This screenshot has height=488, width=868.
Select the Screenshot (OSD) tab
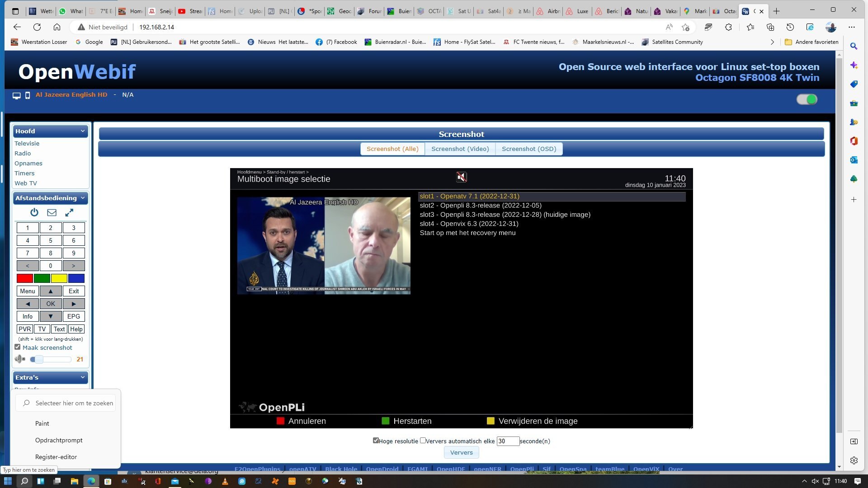pos(529,149)
